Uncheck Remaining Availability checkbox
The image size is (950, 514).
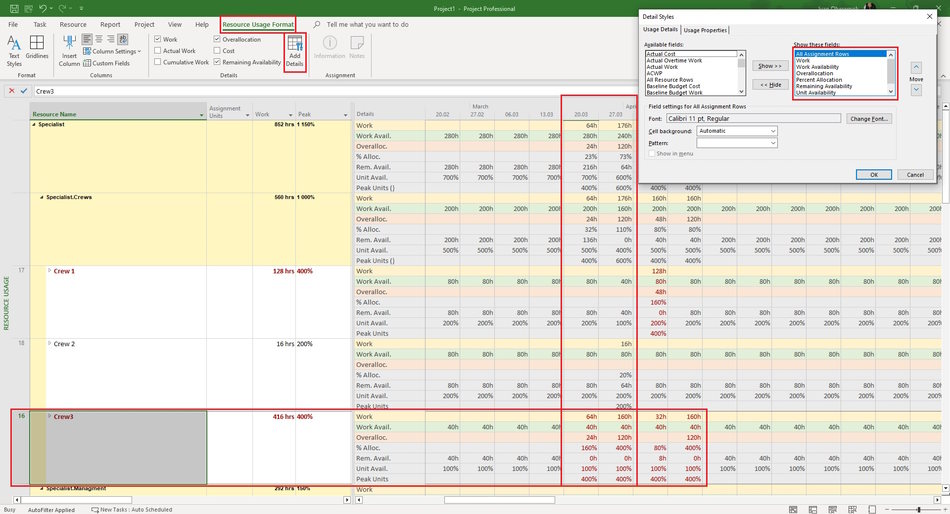pyautogui.click(x=217, y=62)
